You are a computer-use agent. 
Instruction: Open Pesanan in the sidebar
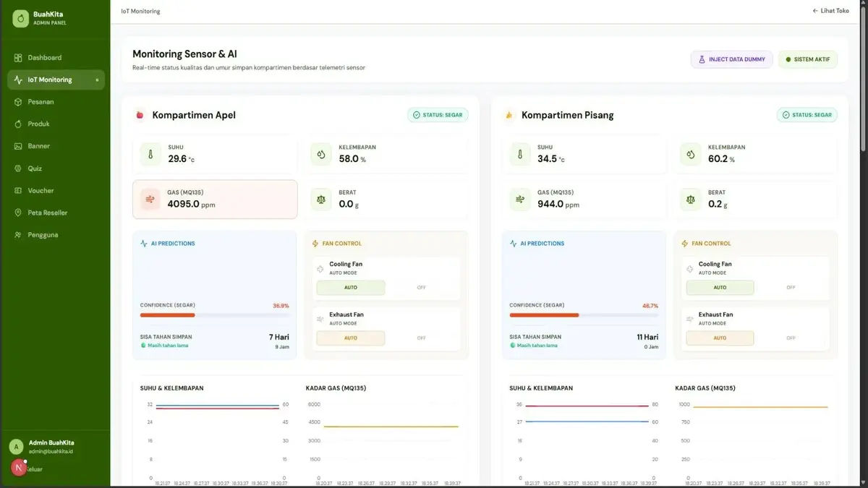56,102
